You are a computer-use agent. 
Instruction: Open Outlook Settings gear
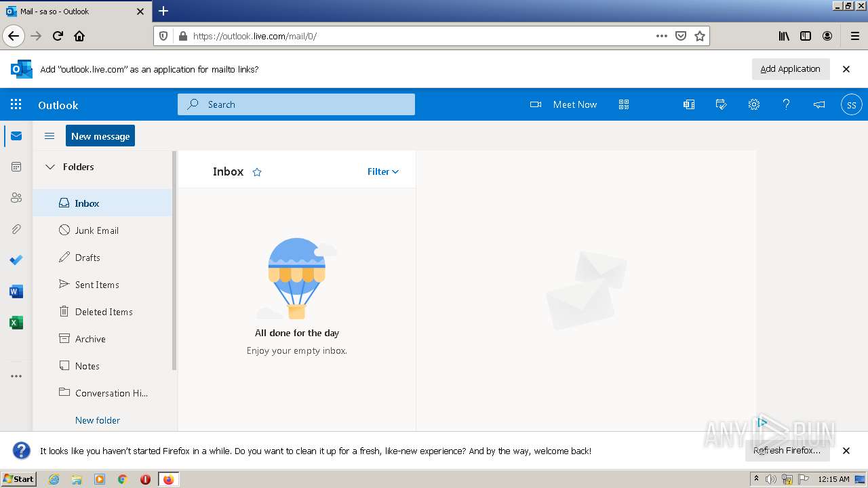point(754,104)
